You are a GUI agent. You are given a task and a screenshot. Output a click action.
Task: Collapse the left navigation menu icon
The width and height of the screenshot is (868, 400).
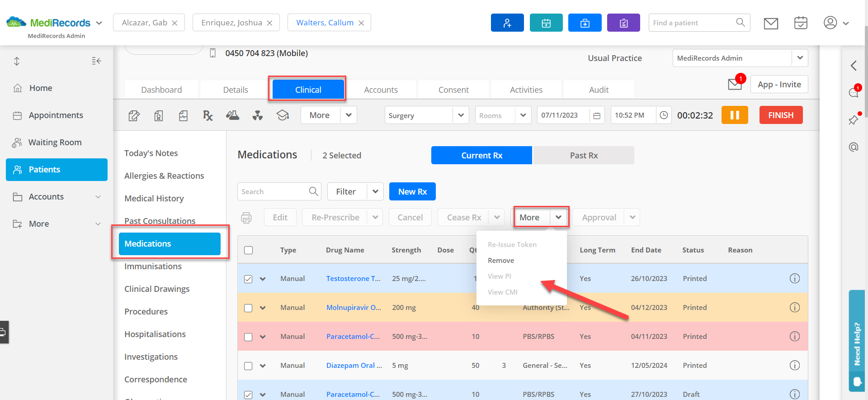[96, 61]
